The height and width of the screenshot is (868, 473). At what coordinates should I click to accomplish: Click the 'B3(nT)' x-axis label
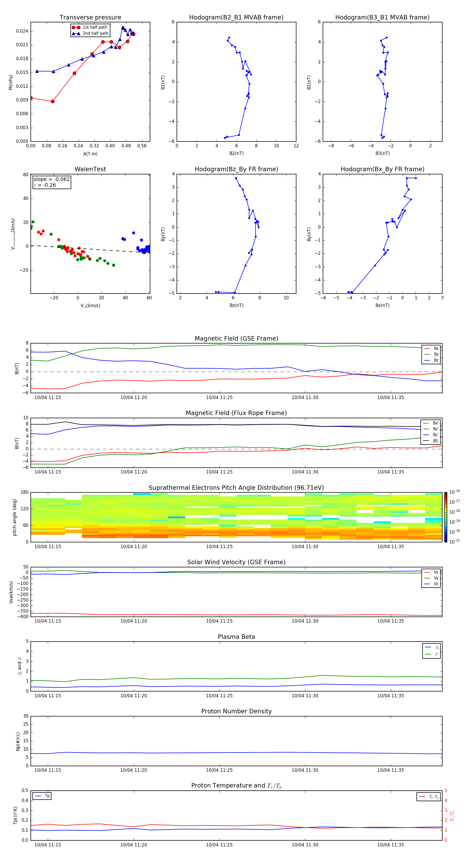(x=382, y=154)
